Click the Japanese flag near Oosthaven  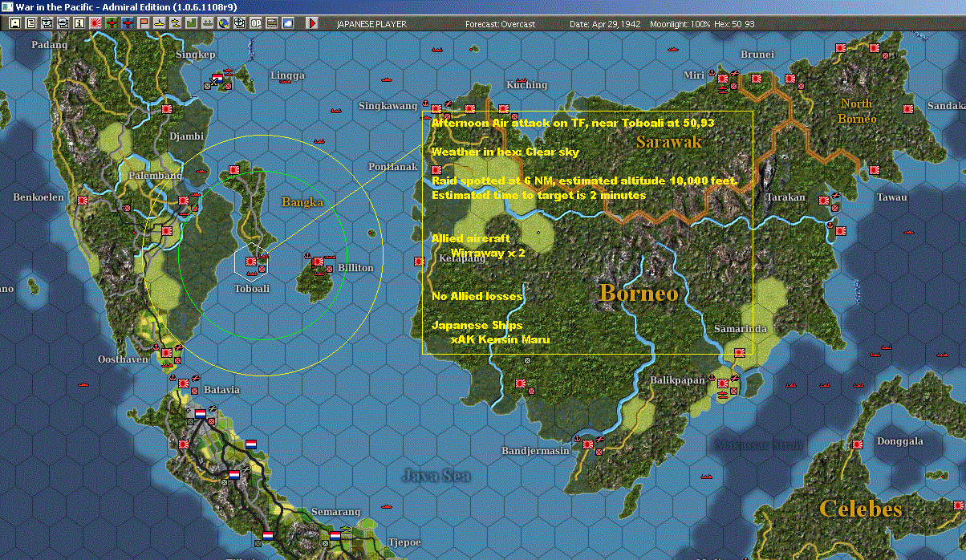pyautogui.click(x=166, y=351)
